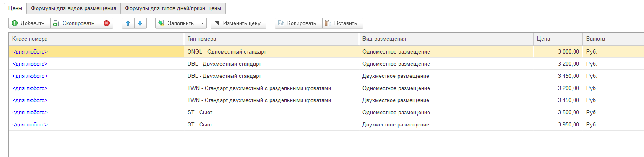Viewport: 644px width, 157px height.
Task: Click Руб. in the 3 950,00 row
Action: pos(591,125)
